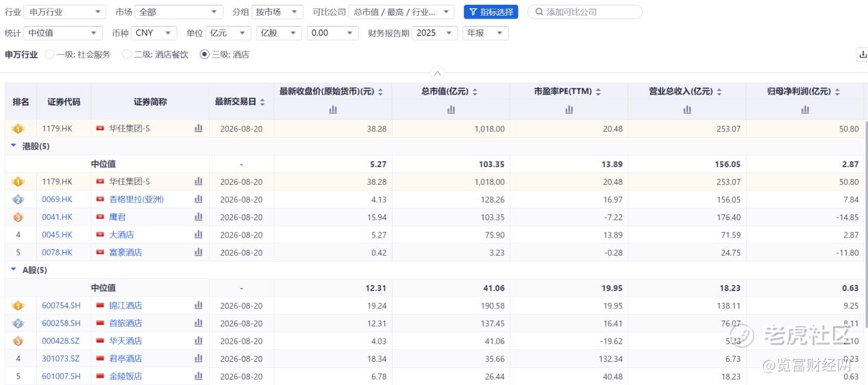
Task: Open 锦江酒店 company name link
Action: (x=125, y=306)
